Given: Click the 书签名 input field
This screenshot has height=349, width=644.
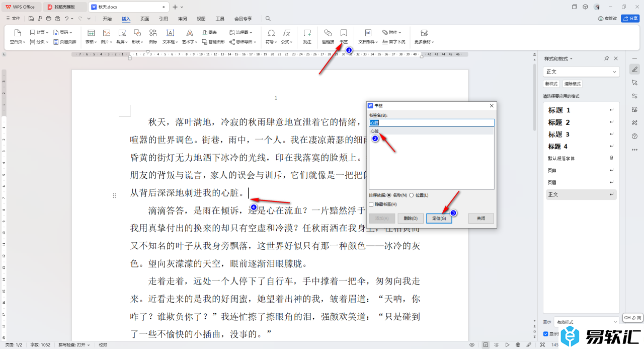Looking at the screenshot, I should (432, 122).
